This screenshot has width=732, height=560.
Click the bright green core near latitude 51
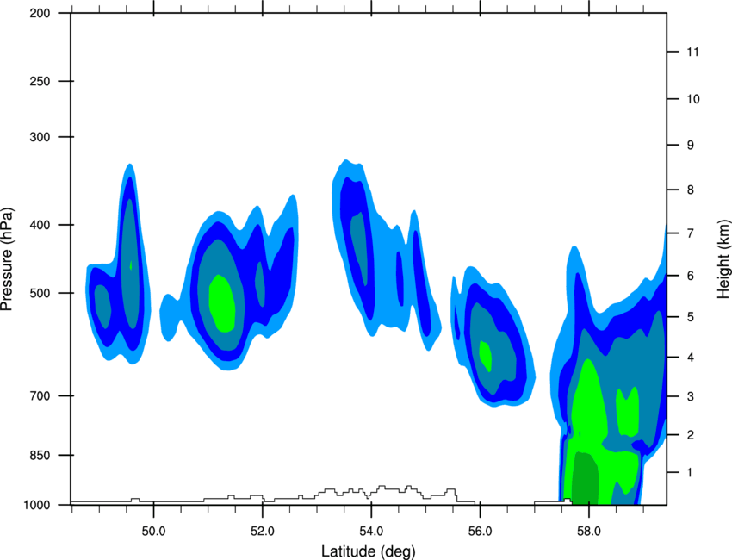221,303
